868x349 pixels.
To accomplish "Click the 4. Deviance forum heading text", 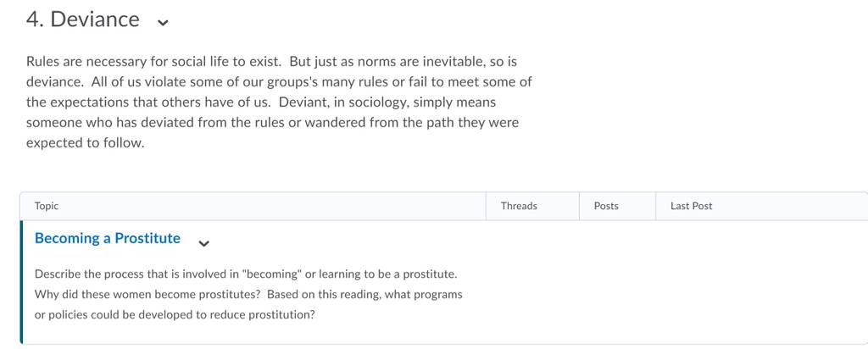I will [83, 19].
